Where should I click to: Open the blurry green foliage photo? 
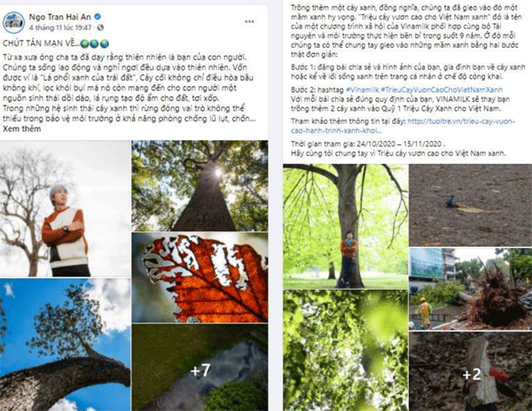pyautogui.click(x=346, y=351)
